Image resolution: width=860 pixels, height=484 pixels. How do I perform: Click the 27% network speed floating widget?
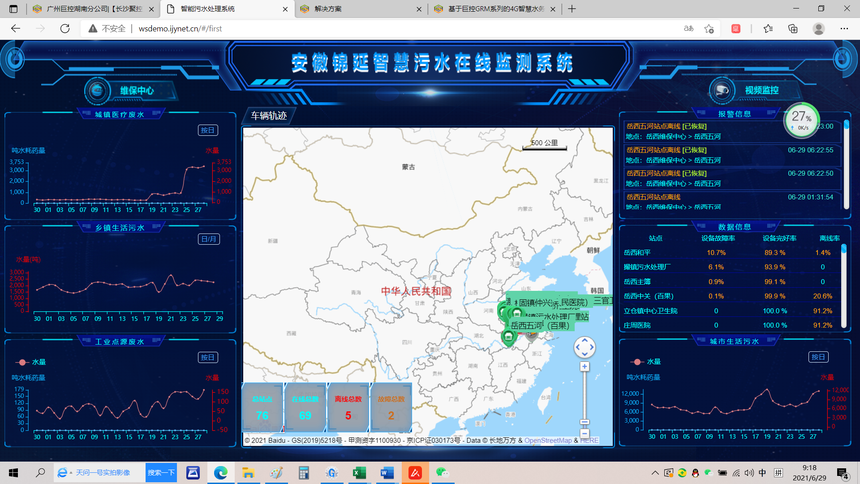click(x=801, y=120)
